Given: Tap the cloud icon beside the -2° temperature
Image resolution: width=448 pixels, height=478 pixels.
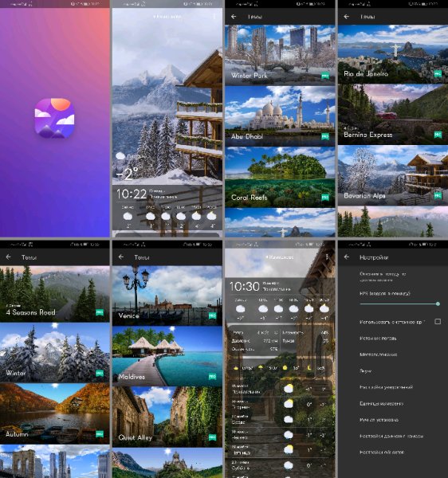Looking at the screenshot, I should coord(120,156).
